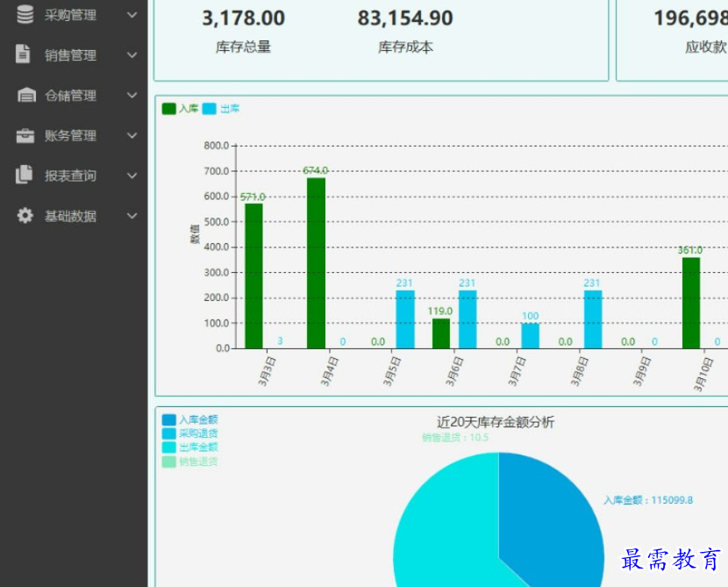Click the green 361.0 bar for 3月10日

pyautogui.click(x=691, y=303)
